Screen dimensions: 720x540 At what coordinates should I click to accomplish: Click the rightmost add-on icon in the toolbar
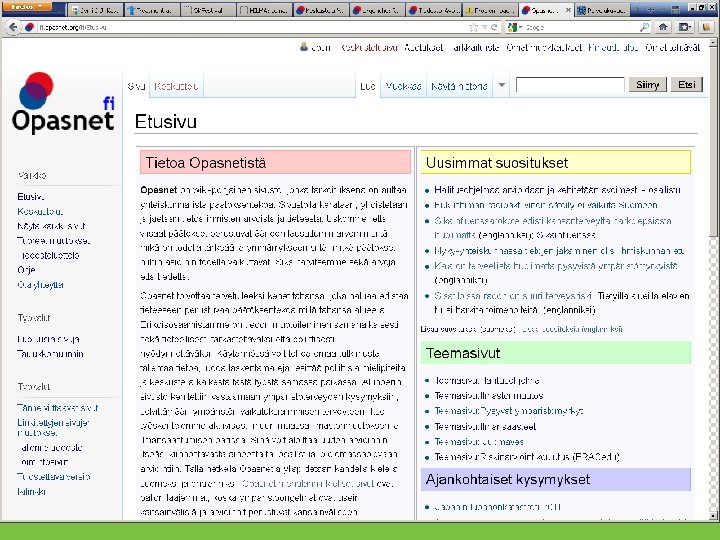(x=706, y=27)
